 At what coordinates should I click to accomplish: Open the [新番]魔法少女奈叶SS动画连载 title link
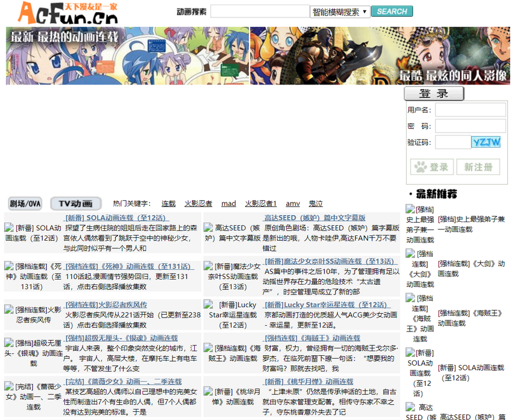click(330, 261)
